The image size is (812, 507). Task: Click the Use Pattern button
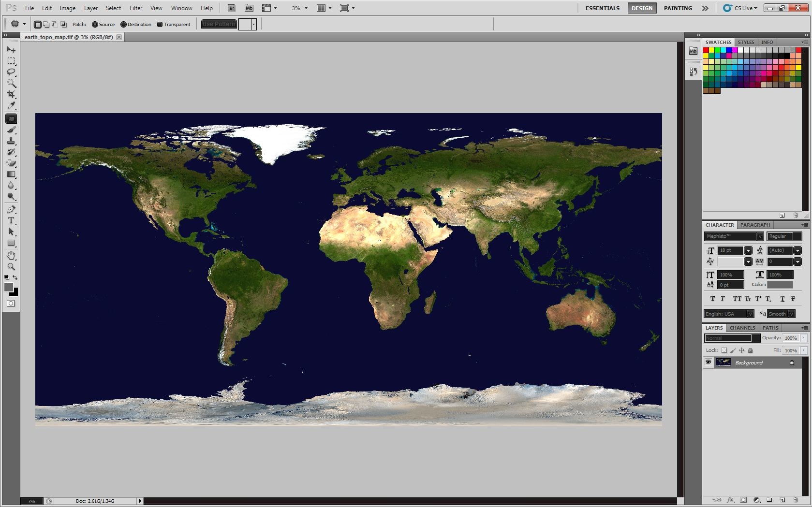[219, 24]
